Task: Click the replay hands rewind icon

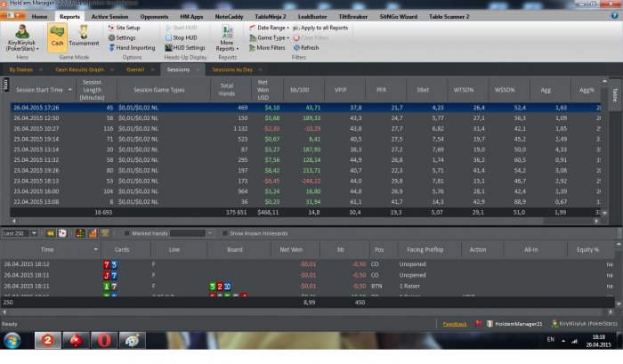Action: point(50,233)
